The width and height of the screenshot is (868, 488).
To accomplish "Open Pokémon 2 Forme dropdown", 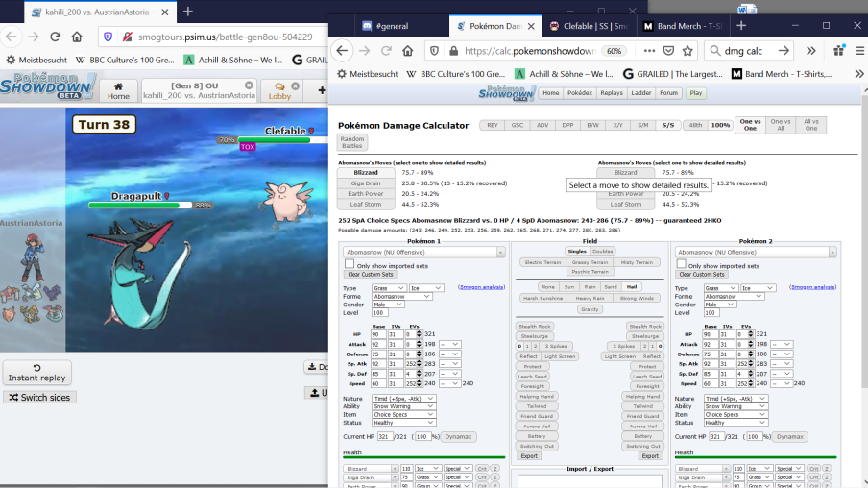I will (734, 296).
